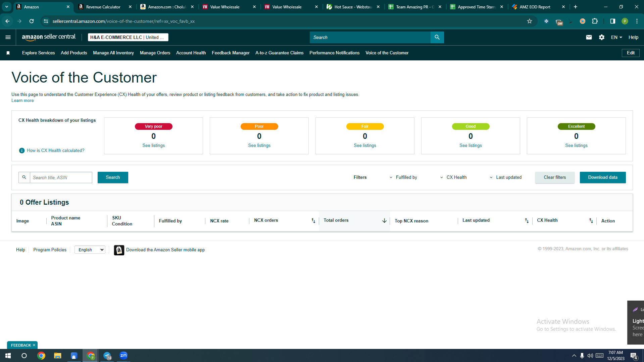Screen dimensions: 644x362
Task: Switch to the Hot Sauce - Webstaurant tab
Action: 353,7
